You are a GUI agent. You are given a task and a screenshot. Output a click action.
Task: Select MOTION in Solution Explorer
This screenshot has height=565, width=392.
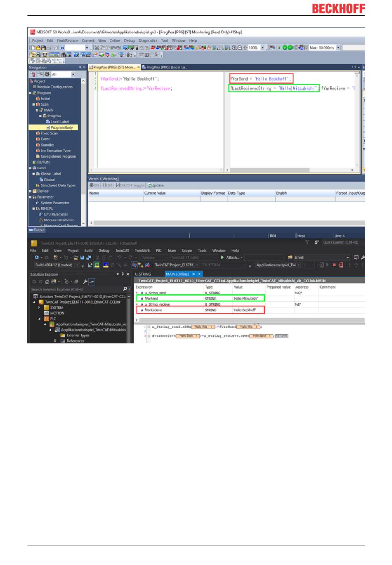click(57, 313)
